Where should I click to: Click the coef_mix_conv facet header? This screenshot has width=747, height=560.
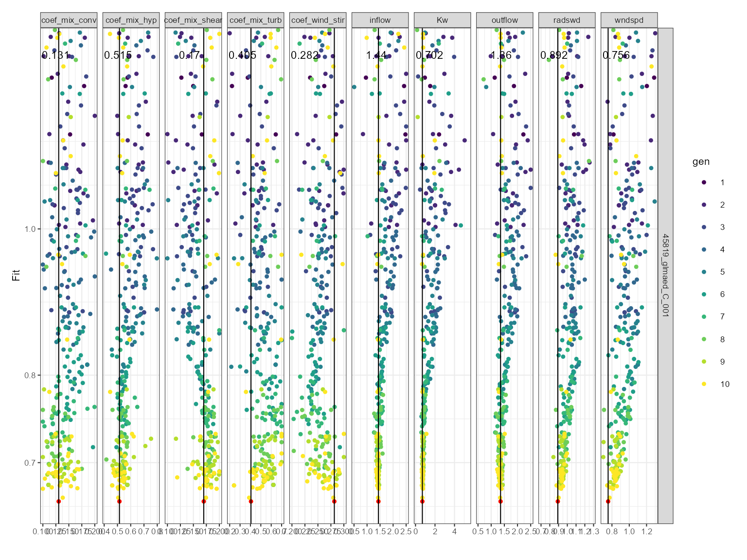click(69, 20)
